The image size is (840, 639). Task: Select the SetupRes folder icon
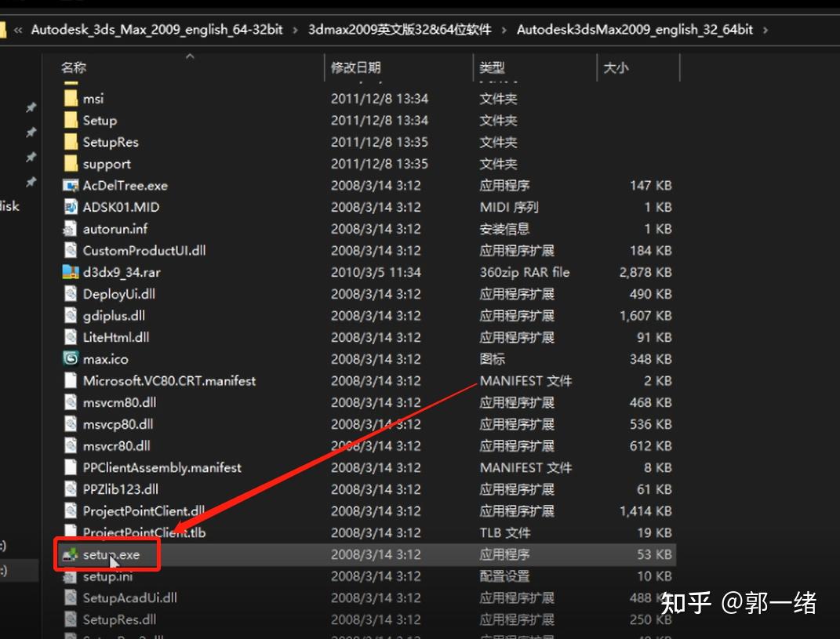pos(70,142)
